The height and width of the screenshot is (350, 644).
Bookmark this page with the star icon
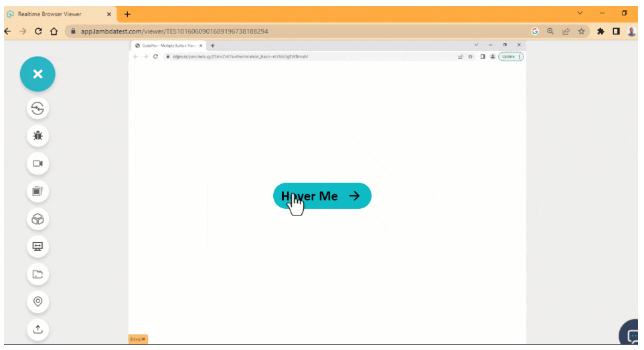(x=581, y=31)
